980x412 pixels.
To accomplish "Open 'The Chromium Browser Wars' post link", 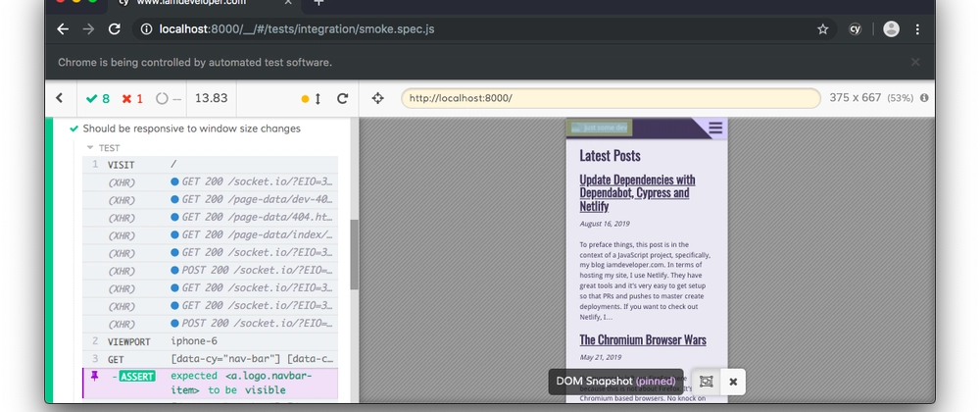I will click(x=642, y=339).
